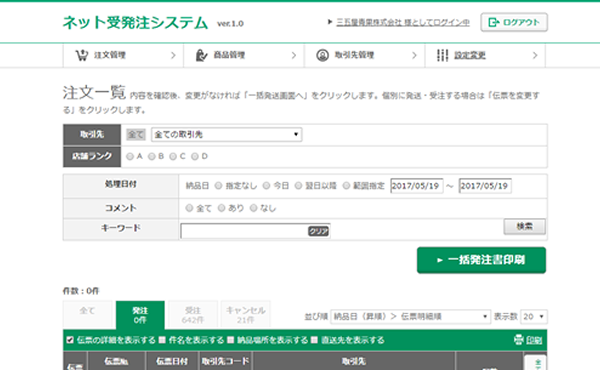Expand chevron next to 取引先管理
Screen dimensions: 600x370
[414, 55]
